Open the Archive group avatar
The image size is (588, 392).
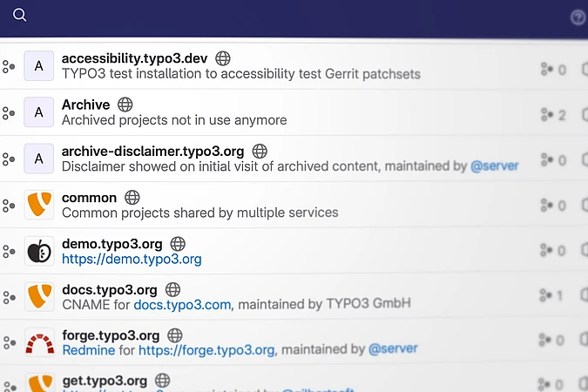[x=38, y=112]
